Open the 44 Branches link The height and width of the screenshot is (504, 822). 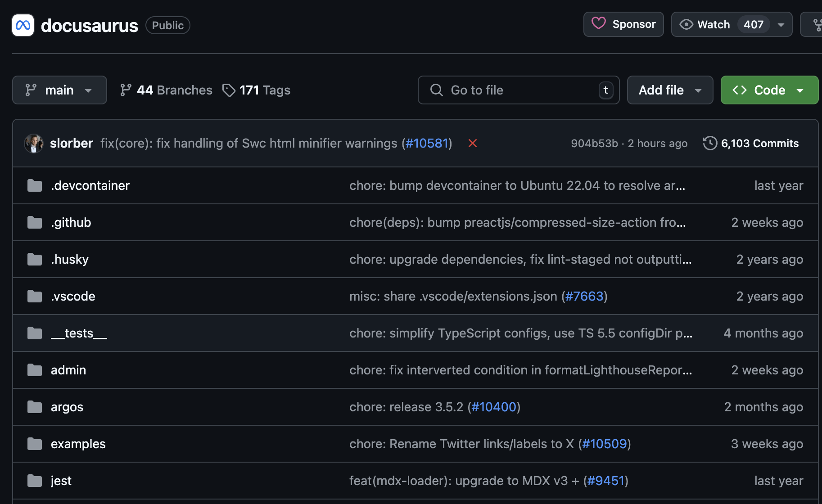[166, 90]
